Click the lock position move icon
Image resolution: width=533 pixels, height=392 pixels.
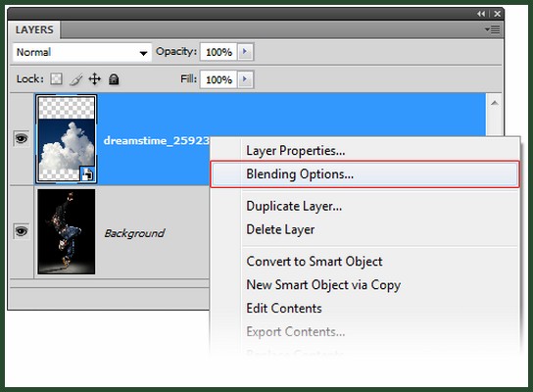coord(95,78)
